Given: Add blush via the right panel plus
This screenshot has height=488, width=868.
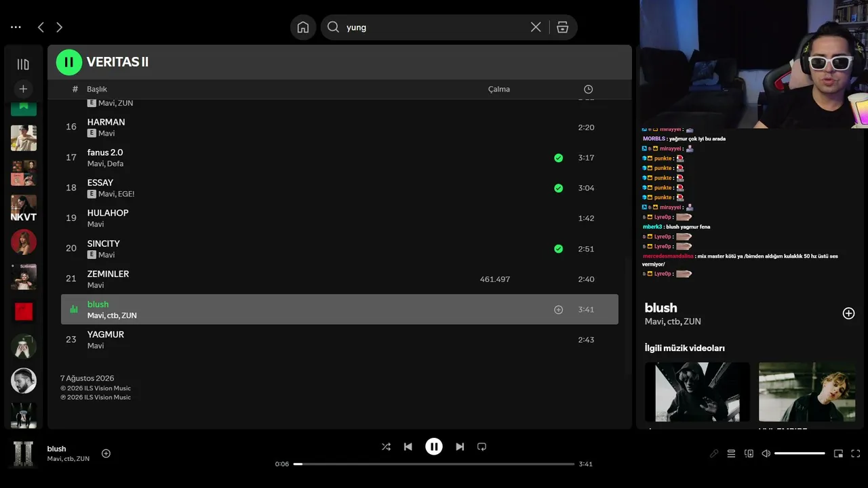Looking at the screenshot, I should click(848, 313).
